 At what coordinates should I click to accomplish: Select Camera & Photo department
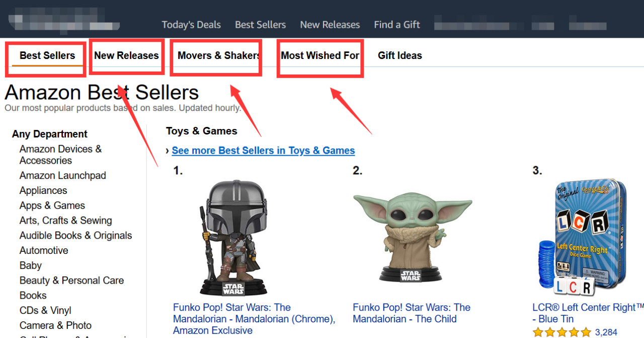55,325
